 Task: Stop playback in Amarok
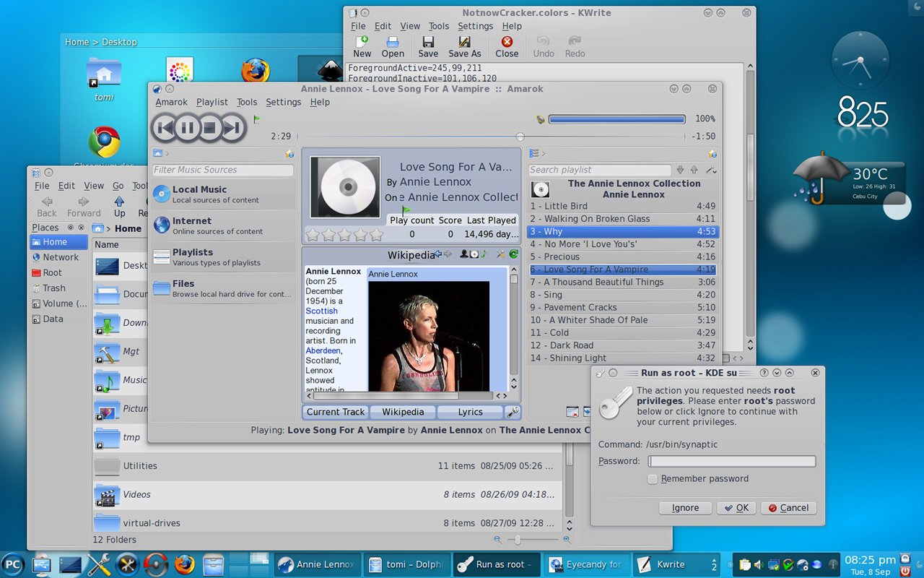210,129
